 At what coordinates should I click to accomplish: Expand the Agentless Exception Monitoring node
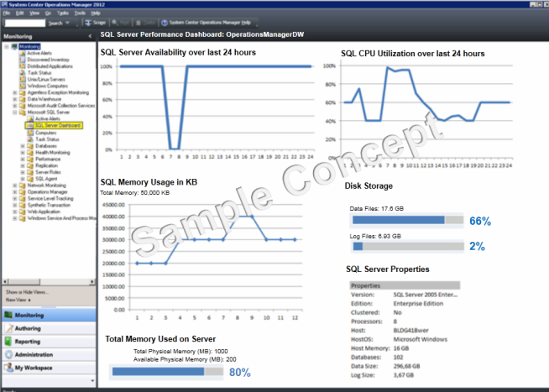[x=15, y=92]
